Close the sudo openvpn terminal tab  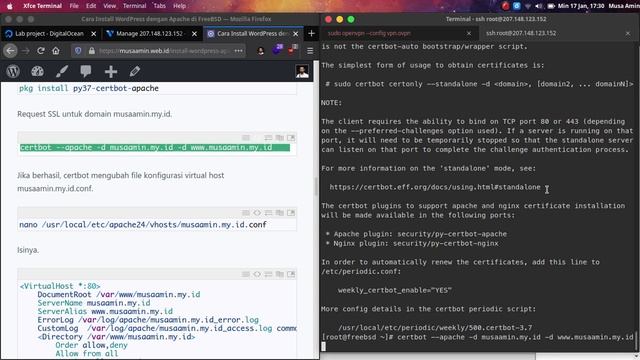(x=469, y=33)
